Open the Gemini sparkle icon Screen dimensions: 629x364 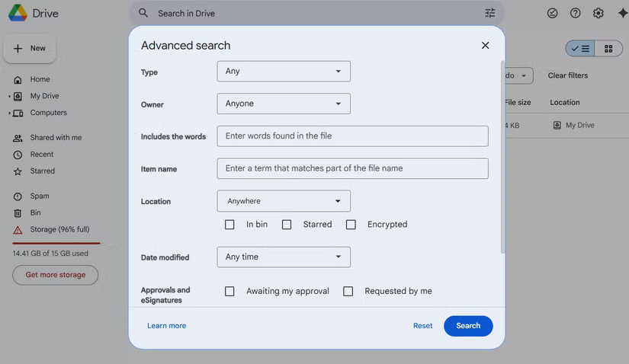[622, 13]
